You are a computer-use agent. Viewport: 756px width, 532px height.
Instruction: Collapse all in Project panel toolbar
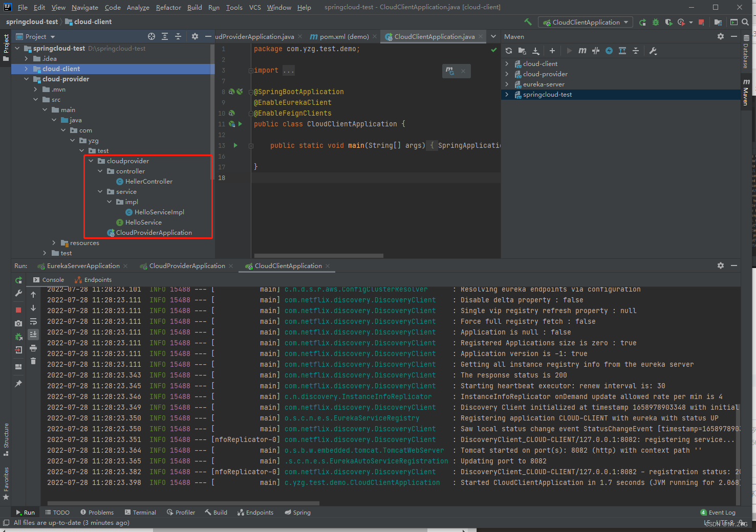178,36
